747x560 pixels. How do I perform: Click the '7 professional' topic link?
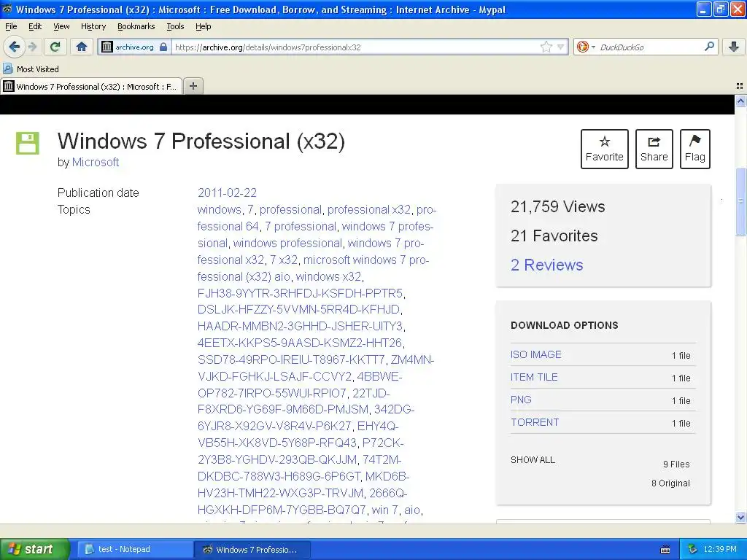point(300,226)
